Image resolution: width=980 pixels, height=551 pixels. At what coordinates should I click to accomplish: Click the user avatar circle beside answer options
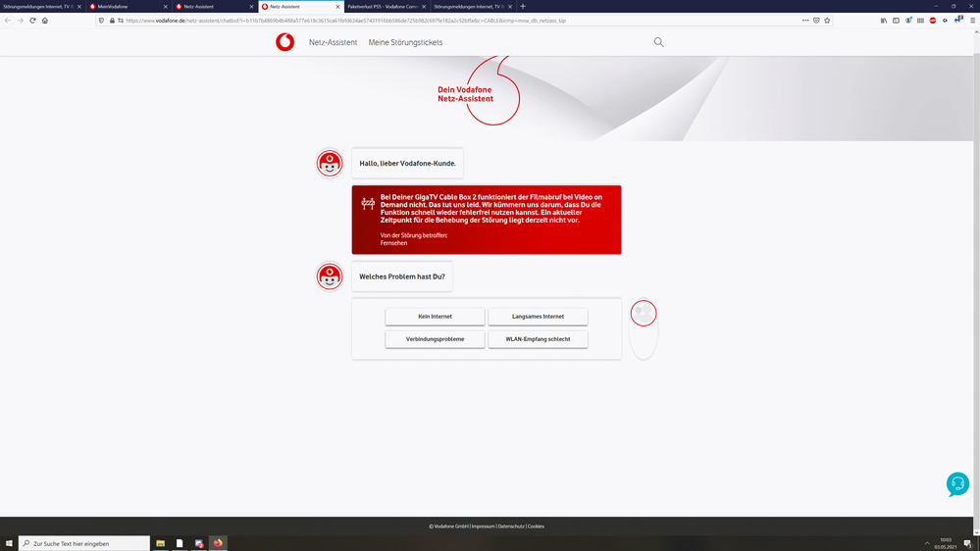[x=644, y=313]
